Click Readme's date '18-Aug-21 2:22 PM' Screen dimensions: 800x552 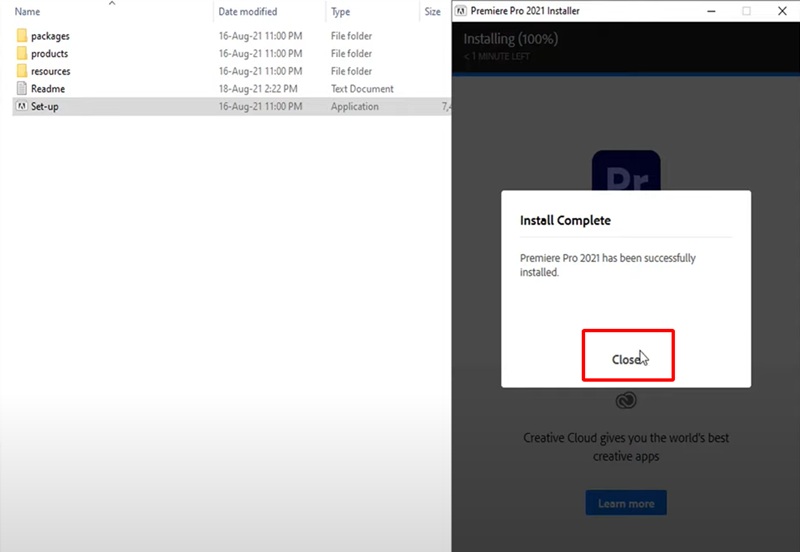click(258, 89)
